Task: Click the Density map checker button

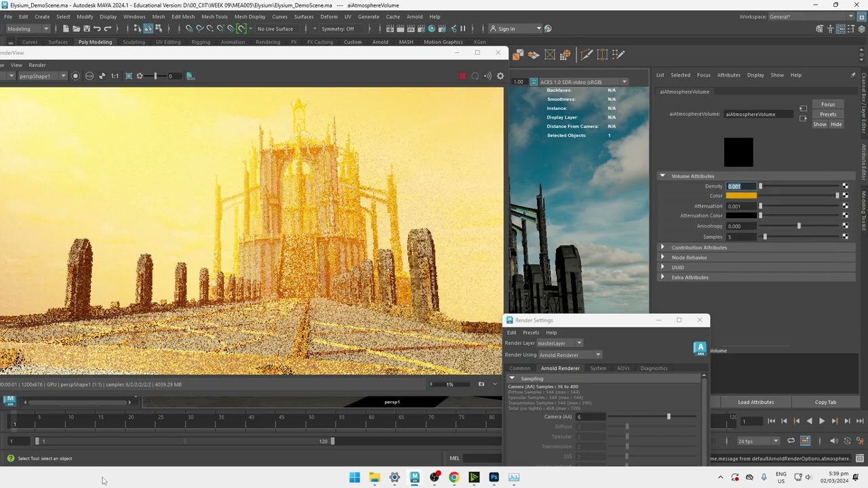Action: click(x=845, y=186)
